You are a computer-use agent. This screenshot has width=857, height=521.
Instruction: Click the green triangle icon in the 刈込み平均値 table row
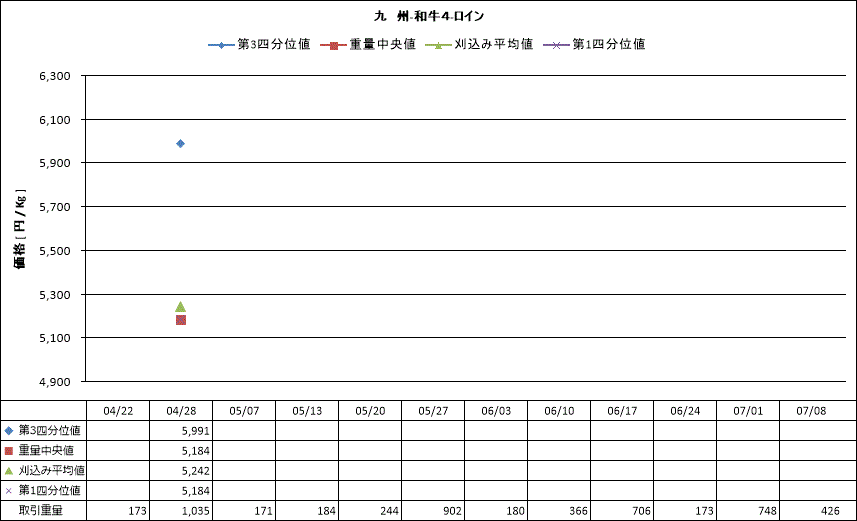[x=8, y=471]
